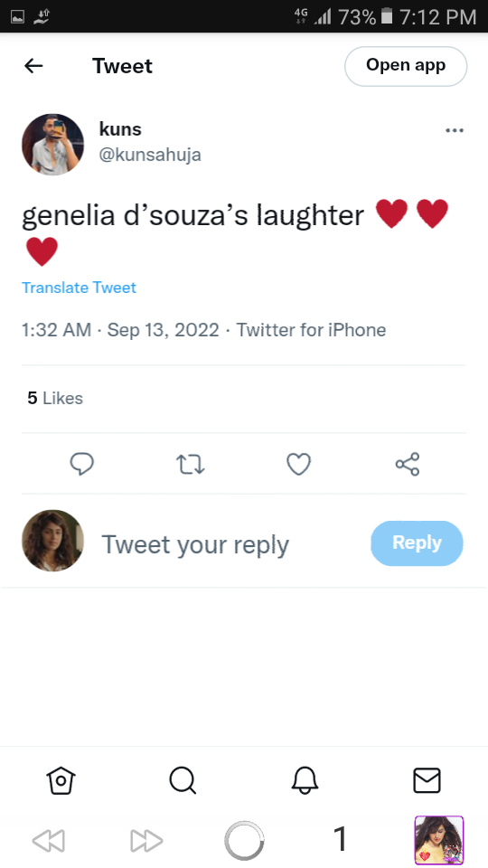Tap the reply speech bubble icon
Screen dimensions: 488x868
tap(82, 464)
